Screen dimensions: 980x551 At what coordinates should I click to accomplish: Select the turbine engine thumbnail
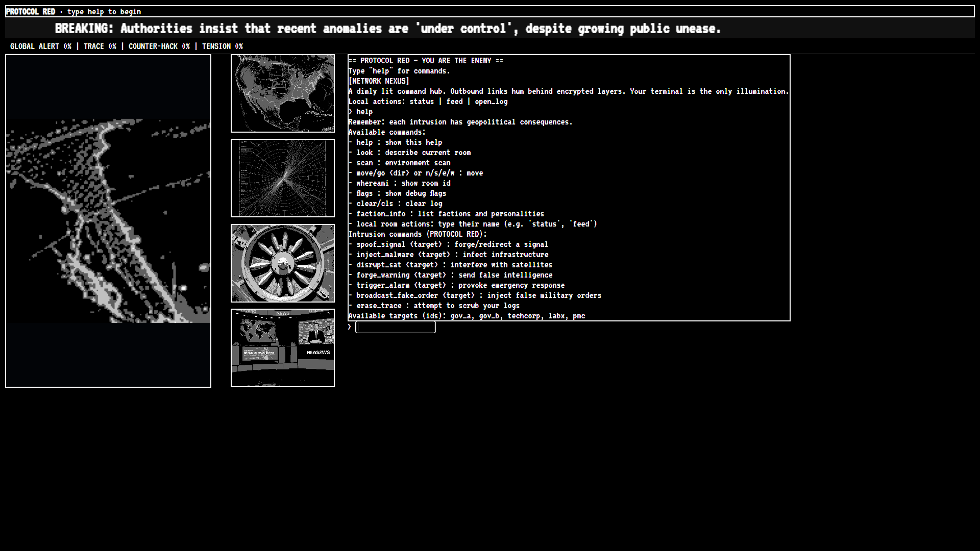coord(283,263)
